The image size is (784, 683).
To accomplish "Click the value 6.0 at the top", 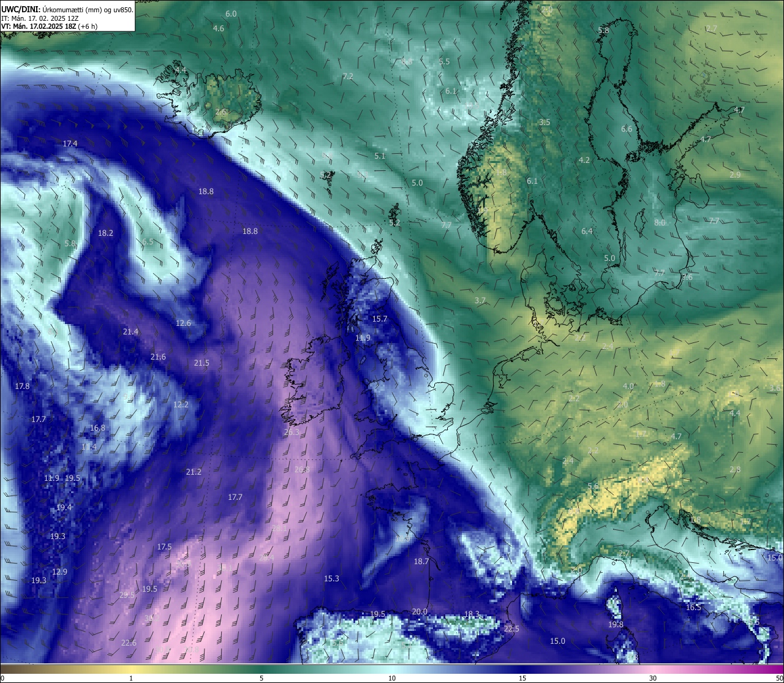I will (231, 14).
